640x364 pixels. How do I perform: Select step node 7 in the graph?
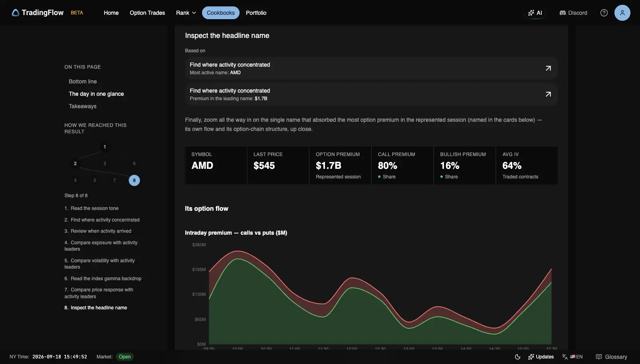[x=115, y=180]
